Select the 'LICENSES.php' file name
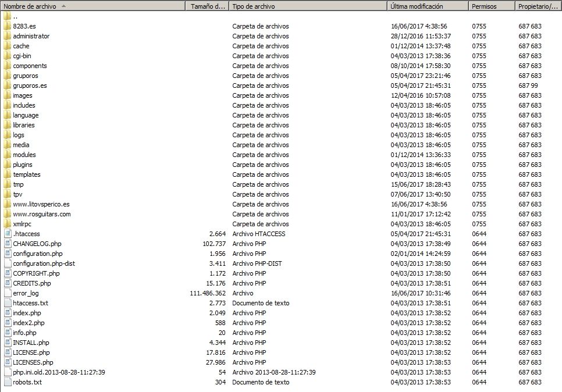 [x=33, y=362]
